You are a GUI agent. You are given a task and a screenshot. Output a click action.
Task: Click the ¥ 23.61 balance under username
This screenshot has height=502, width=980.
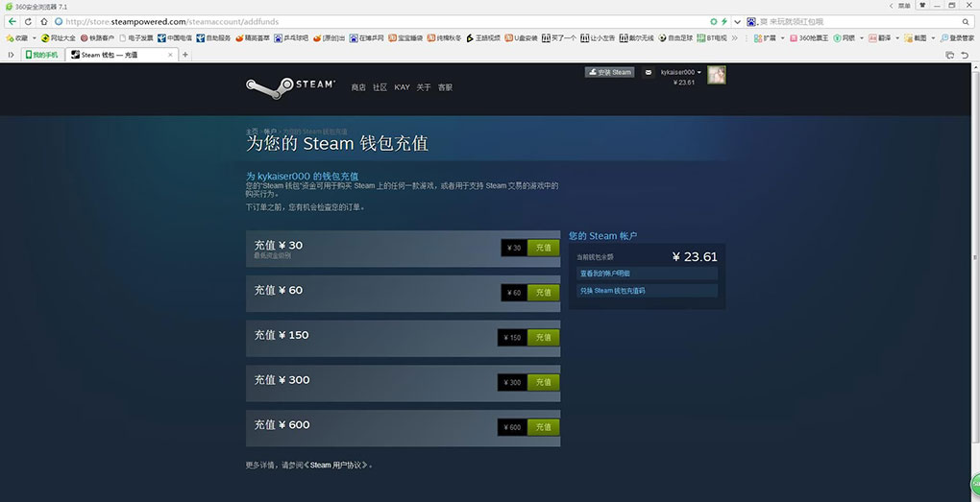(x=684, y=83)
